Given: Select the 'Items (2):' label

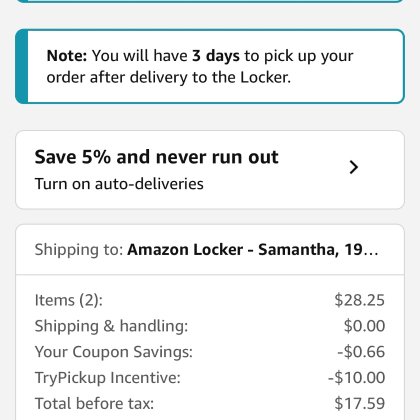Looking at the screenshot, I should tap(69, 300).
